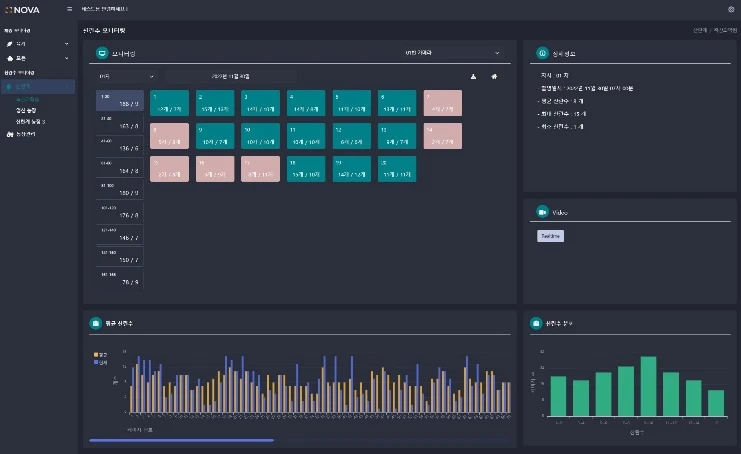Screen dimensions: 741x454
Task: Select teal cell number 6
Action: (x=397, y=103)
